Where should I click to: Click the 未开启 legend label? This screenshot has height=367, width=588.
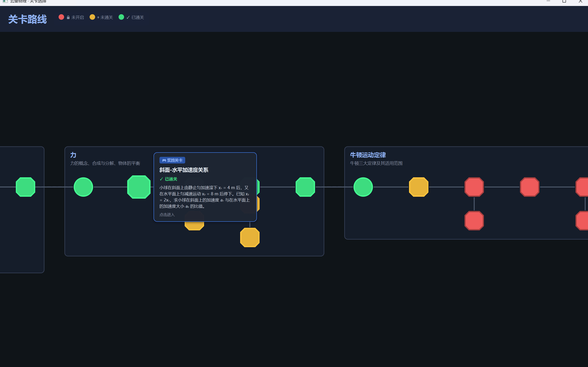[77, 17]
